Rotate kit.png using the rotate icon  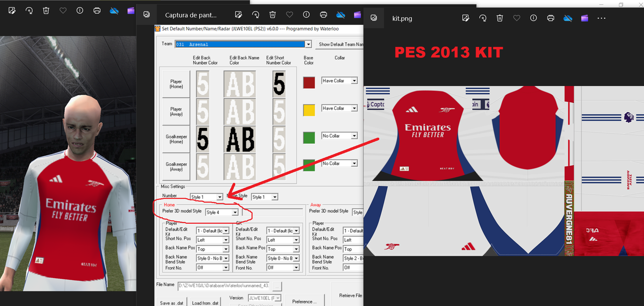483,18
